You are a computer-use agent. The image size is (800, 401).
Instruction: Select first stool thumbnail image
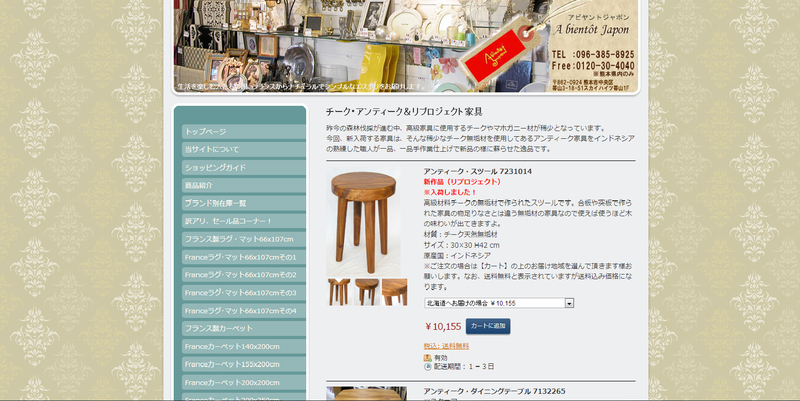(x=339, y=292)
